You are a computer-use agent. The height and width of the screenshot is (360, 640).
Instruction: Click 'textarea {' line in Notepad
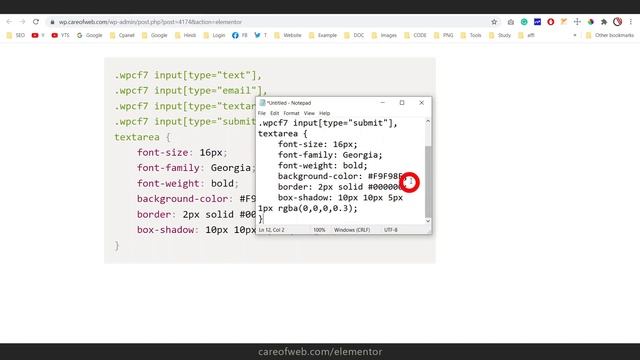[x=282, y=134]
